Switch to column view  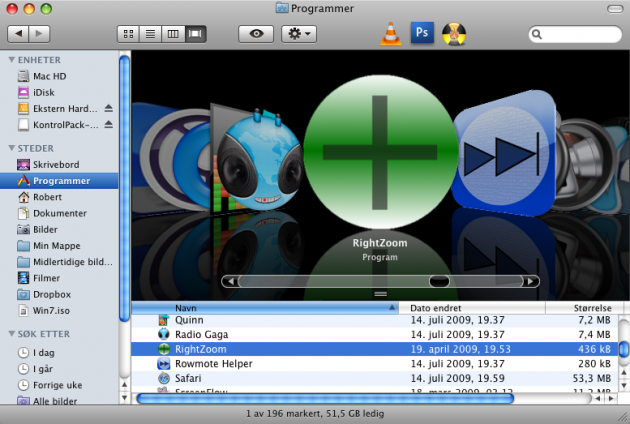point(173,34)
